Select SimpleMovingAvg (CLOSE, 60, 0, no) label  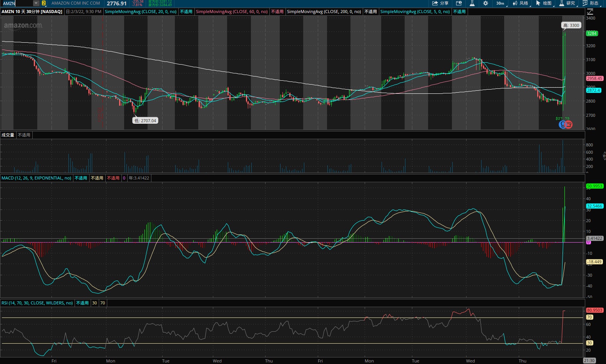232,12
